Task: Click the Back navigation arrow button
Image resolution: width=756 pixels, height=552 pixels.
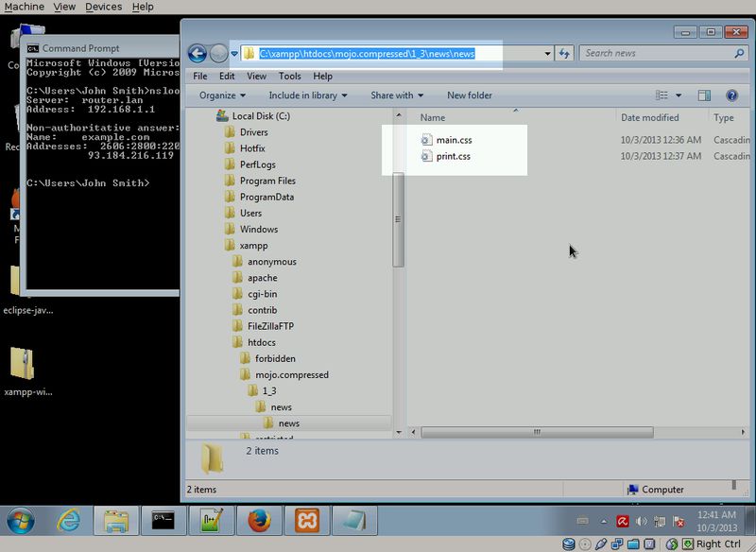Action: click(x=198, y=54)
